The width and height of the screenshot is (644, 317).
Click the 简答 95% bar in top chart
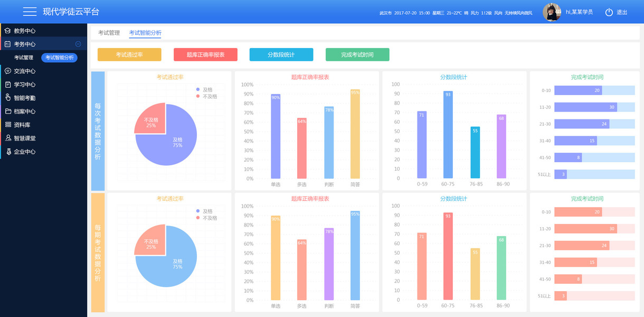click(355, 134)
